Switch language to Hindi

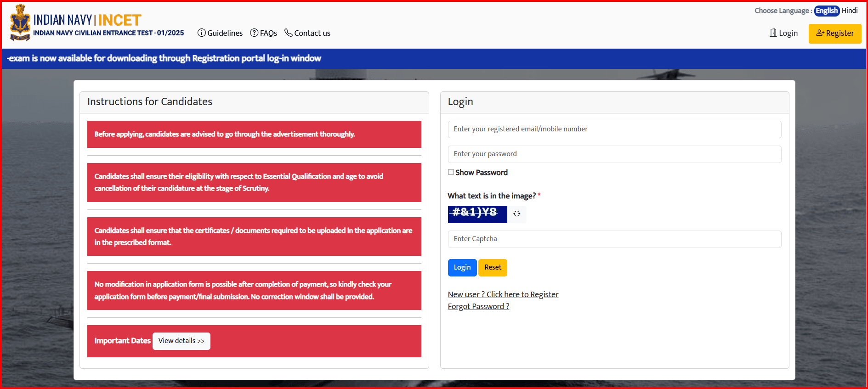coord(850,11)
